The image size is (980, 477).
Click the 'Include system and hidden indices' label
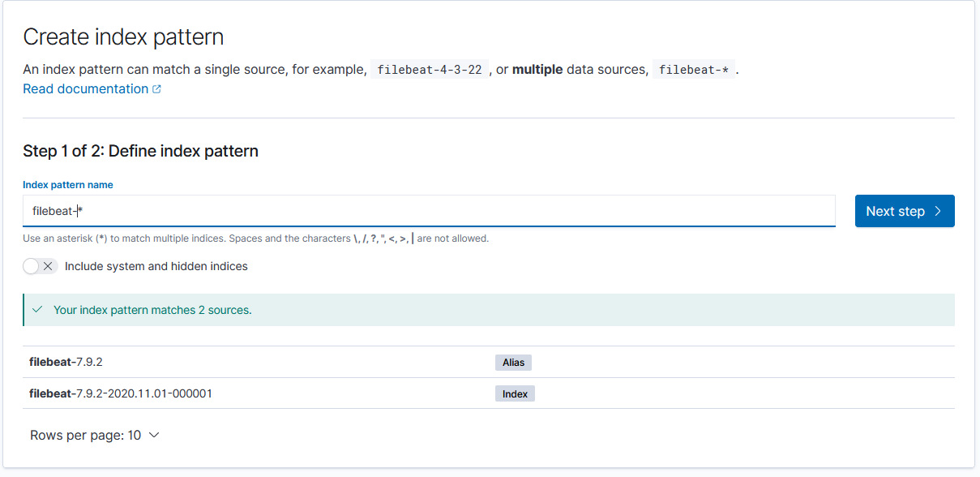(x=156, y=266)
